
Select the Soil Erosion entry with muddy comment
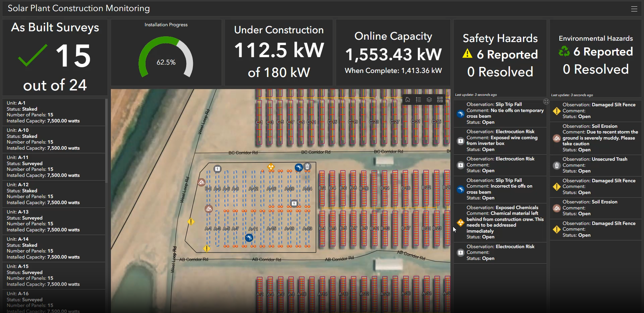pyautogui.click(x=596, y=138)
